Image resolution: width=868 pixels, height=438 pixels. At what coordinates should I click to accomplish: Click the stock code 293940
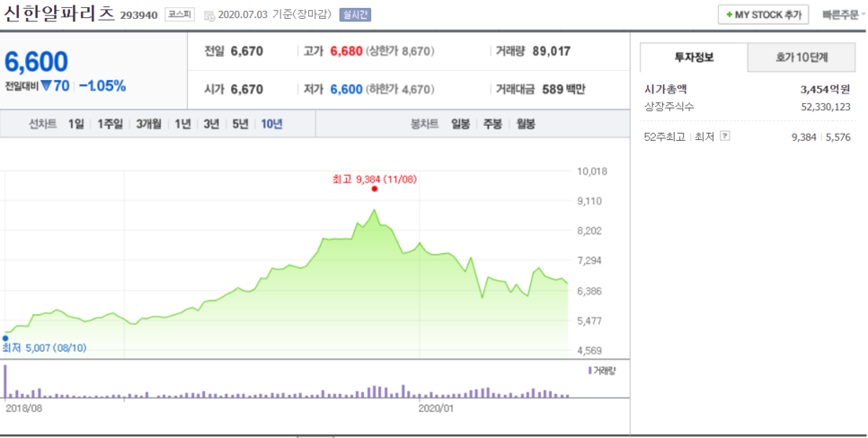[x=138, y=15]
